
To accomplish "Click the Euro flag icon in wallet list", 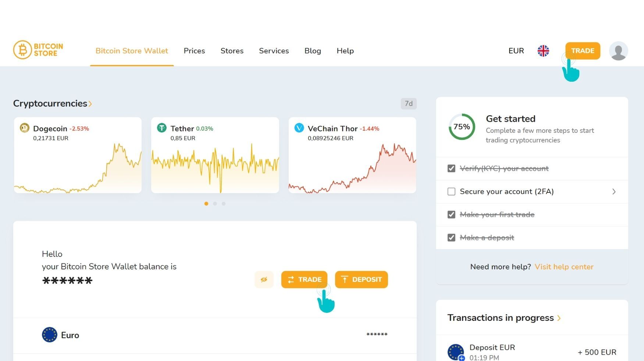I will 50,335.
